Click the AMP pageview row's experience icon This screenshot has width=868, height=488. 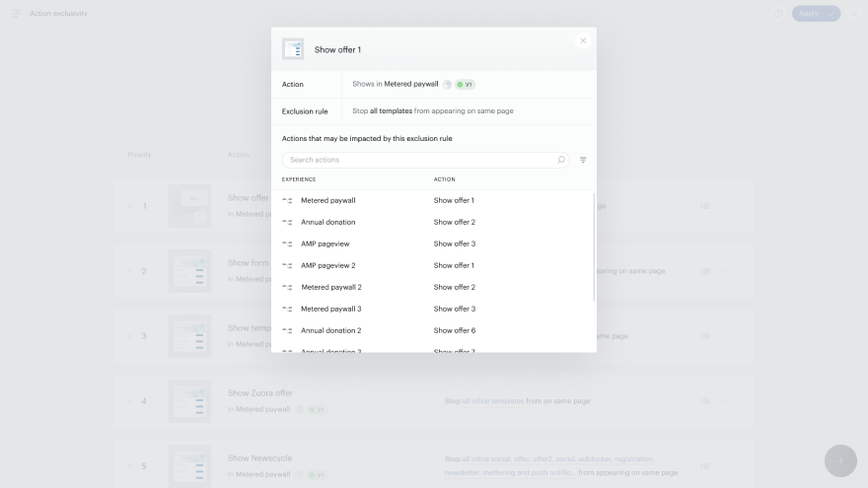point(287,244)
